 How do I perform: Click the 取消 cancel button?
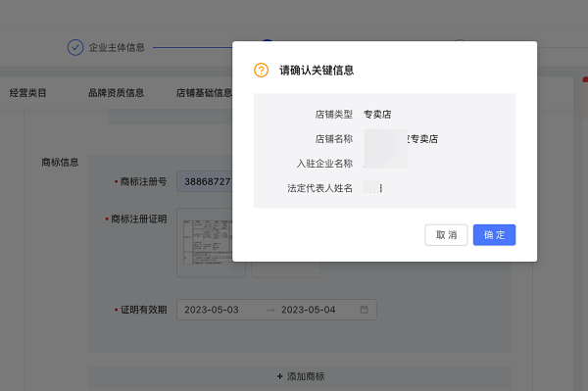[446, 235]
